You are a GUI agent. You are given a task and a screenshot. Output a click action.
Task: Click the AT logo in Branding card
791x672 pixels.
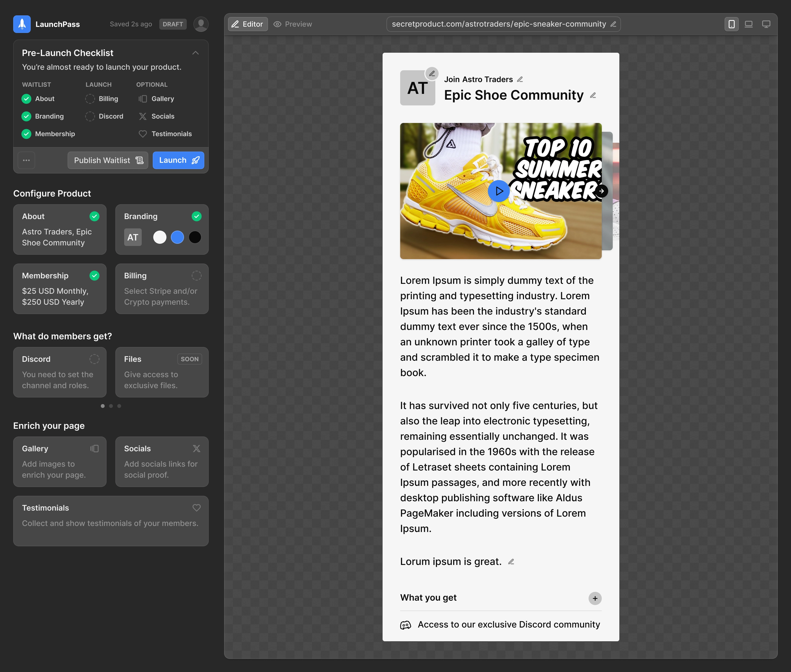[133, 237]
